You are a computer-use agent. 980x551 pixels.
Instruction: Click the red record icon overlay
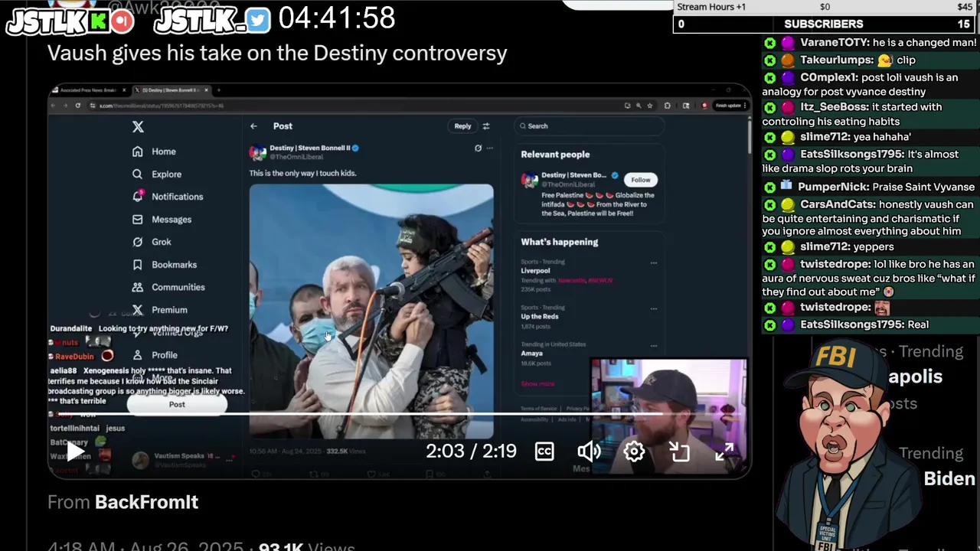click(121, 21)
